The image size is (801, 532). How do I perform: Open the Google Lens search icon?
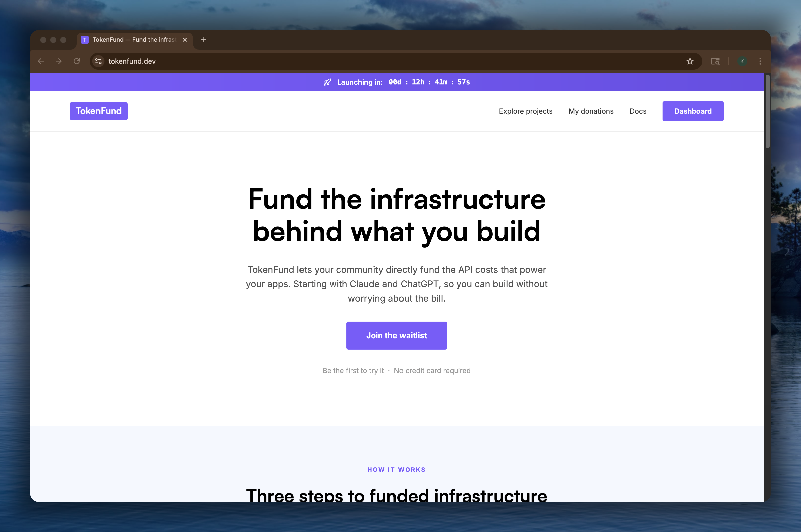[x=715, y=61]
